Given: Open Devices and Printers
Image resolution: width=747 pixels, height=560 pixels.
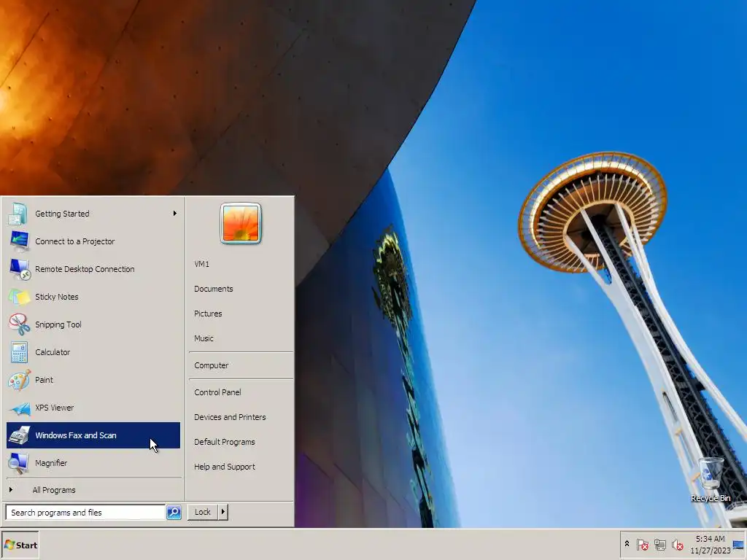Looking at the screenshot, I should (x=230, y=416).
